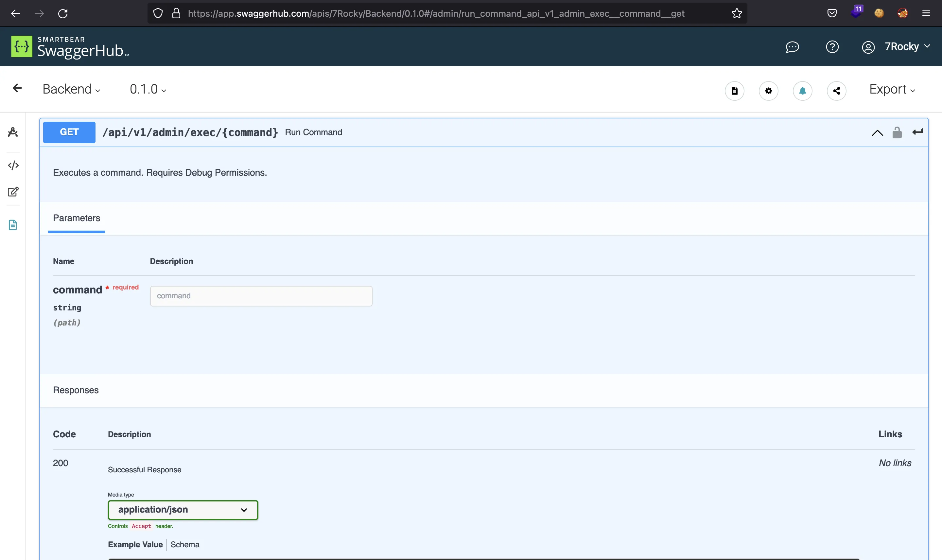Screen dimensions: 942x560
Task: Return to the API list with the back arrow
Action: (17, 88)
